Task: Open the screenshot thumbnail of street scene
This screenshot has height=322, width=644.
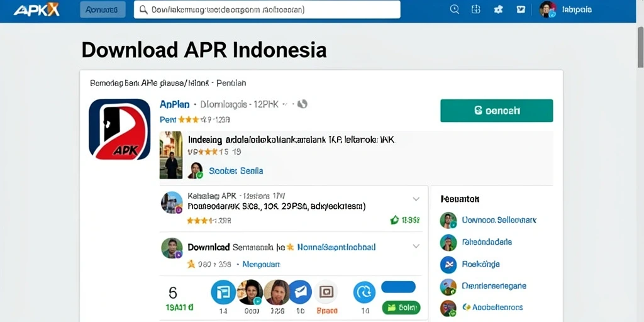Action: [x=171, y=155]
